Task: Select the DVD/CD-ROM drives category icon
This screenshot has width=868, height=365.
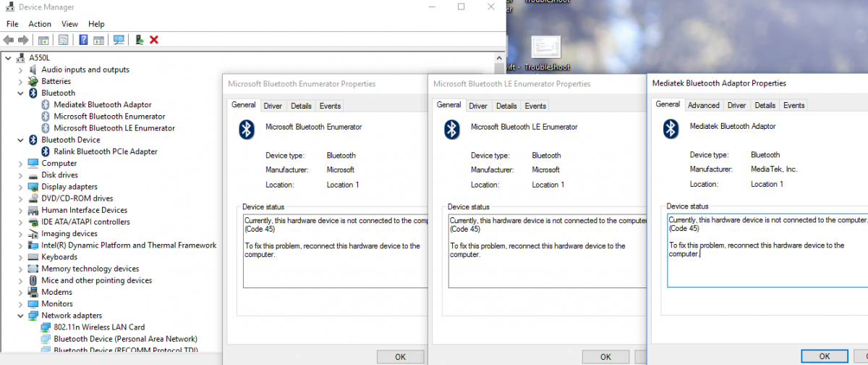Action: pos(33,198)
